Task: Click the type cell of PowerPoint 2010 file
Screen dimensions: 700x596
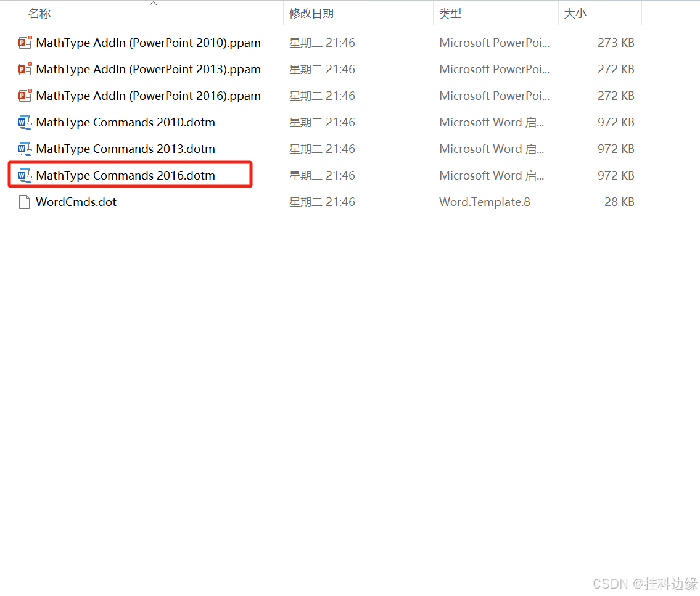Action: tap(494, 43)
